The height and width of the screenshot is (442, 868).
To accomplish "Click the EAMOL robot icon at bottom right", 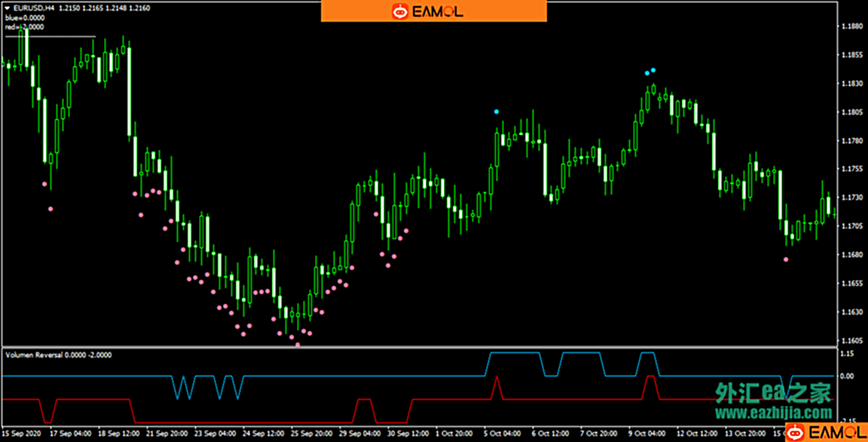I will (x=795, y=432).
